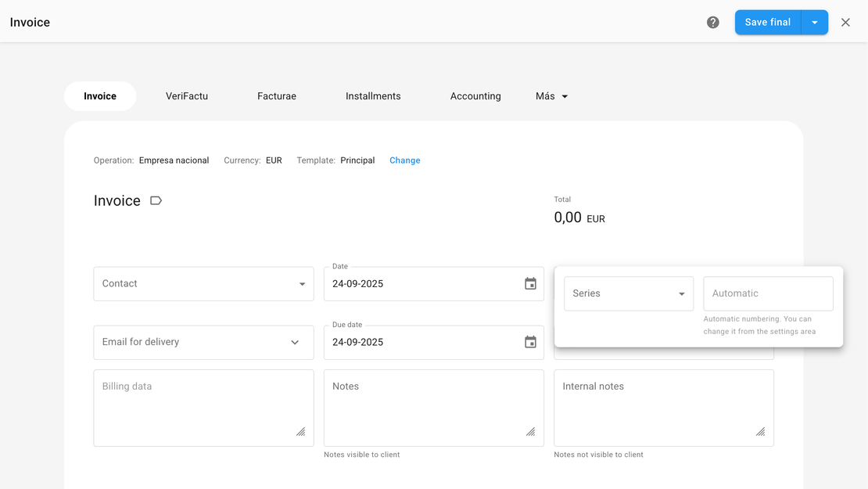The image size is (868, 489).
Task: Open the calendar picker for Date field
Action: point(530,284)
